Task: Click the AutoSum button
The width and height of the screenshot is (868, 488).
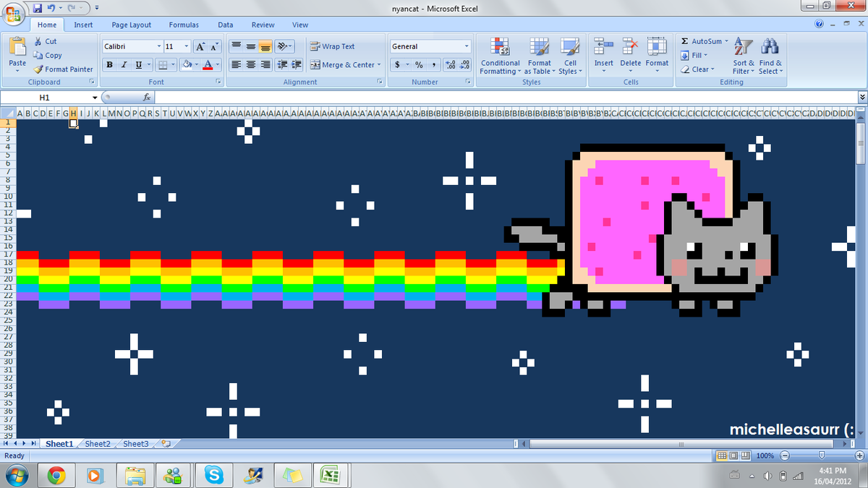Action: pos(700,41)
